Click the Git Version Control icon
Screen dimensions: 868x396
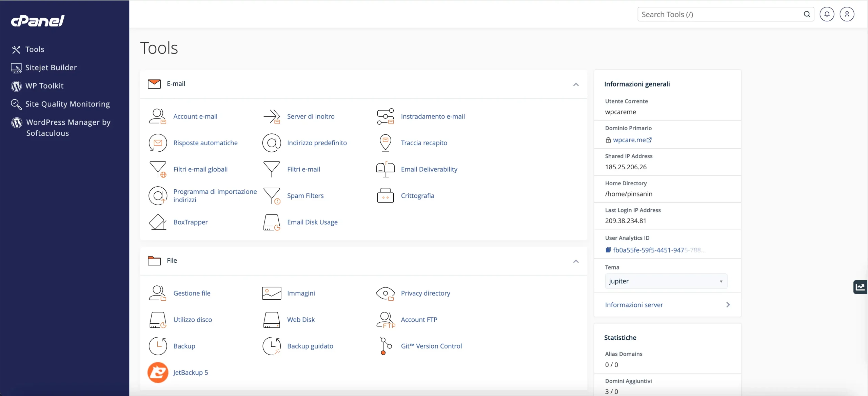[x=385, y=346]
